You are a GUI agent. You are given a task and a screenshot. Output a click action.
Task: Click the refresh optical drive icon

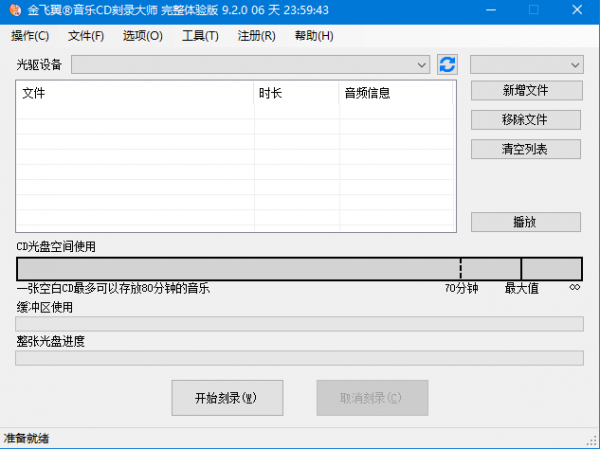click(447, 64)
